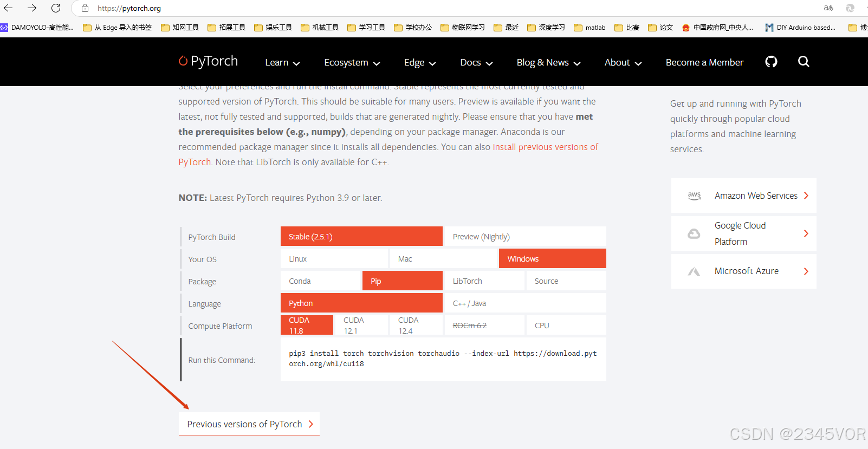
Task: Select CUDA 11.8 compute platform
Action: (x=307, y=325)
